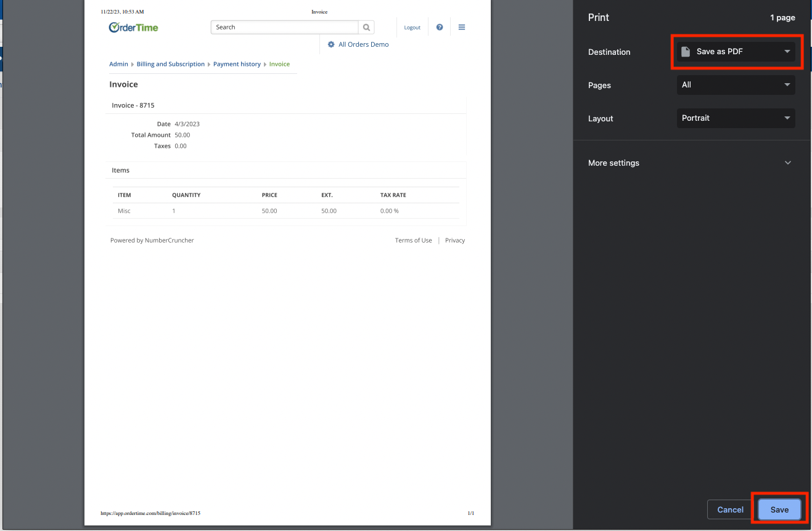Click the Search input field in the preview

tap(285, 27)
